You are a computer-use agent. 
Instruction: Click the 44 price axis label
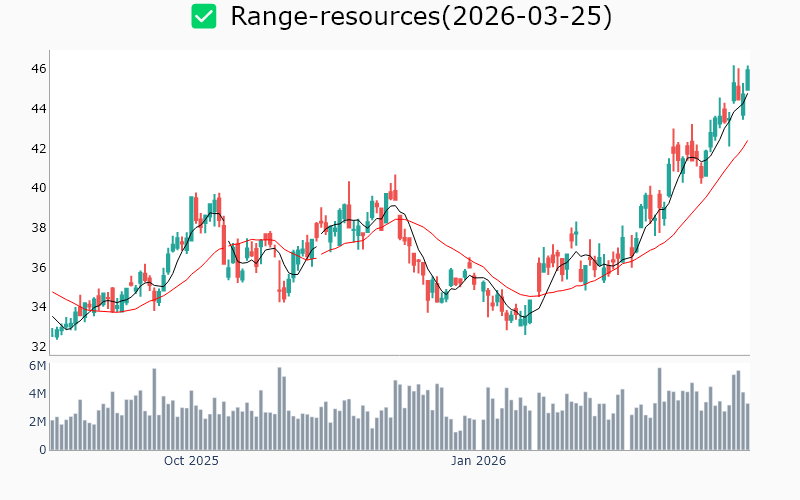click(38, 108)
